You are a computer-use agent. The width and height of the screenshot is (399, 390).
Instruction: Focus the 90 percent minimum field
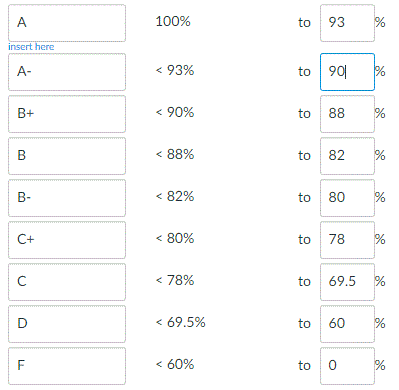(347, 72)
